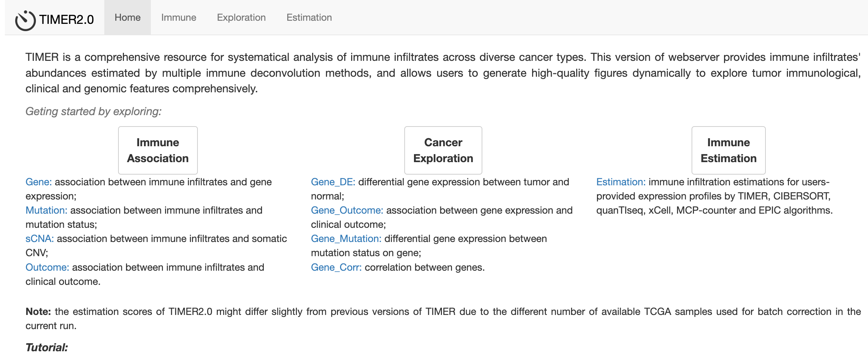Image resolution: width=868 pixels, height=354 pixels.
Task: Click the TIMER2.0 clock logo icon
Action: click(x=25, y=20)
